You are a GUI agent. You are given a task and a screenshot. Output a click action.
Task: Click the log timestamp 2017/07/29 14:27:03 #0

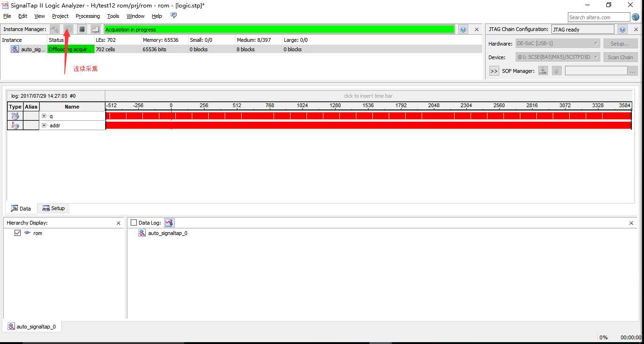pos(44,96)
